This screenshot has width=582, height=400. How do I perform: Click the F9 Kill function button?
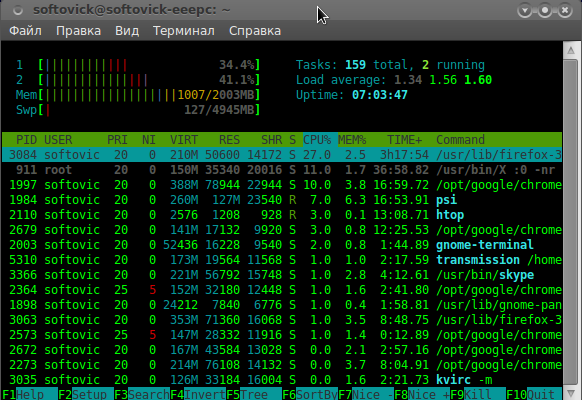click(x=478, y=394)
